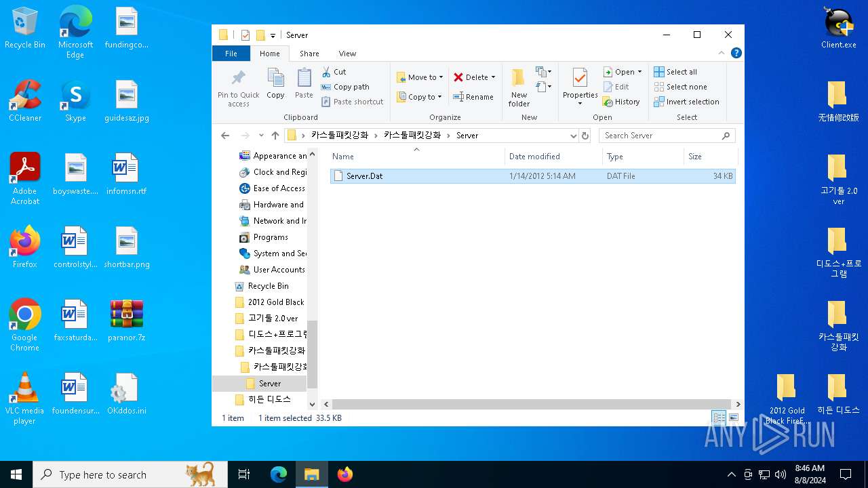Select CCleaner desktop shortcut
Viewport: 868px width, 488px height.
[25, 101]
